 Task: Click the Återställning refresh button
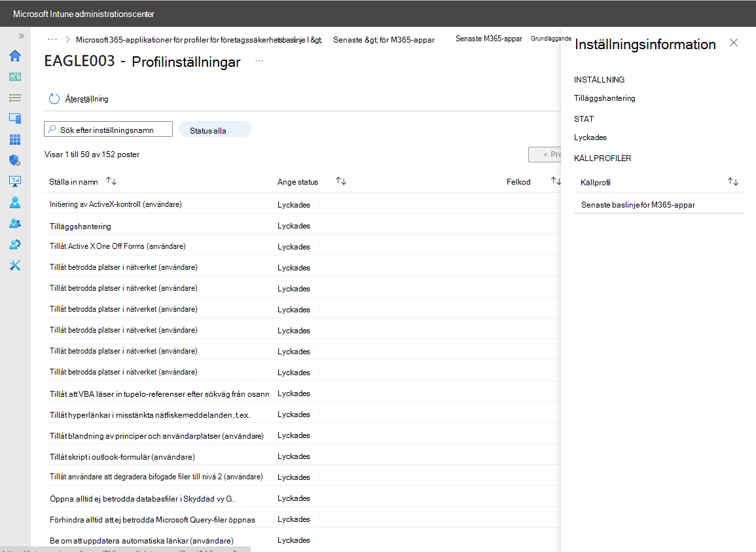pyautogui.click(x=79, y=99)
